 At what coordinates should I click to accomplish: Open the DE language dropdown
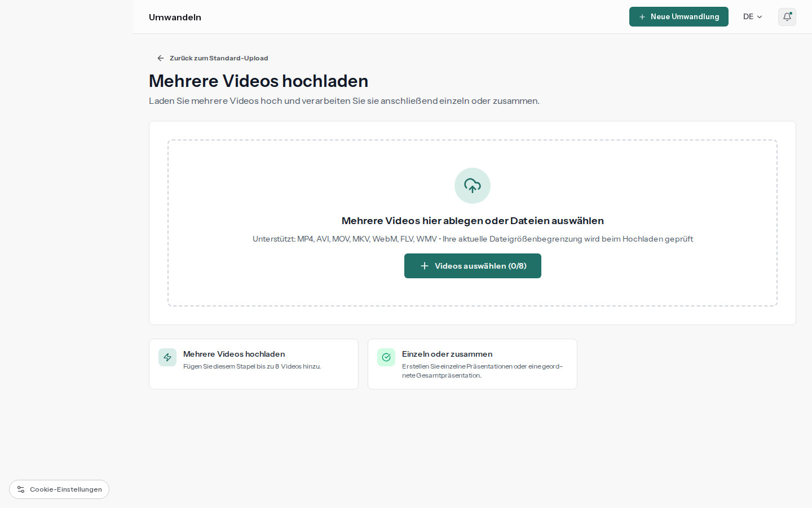click(x=753, y=17)
